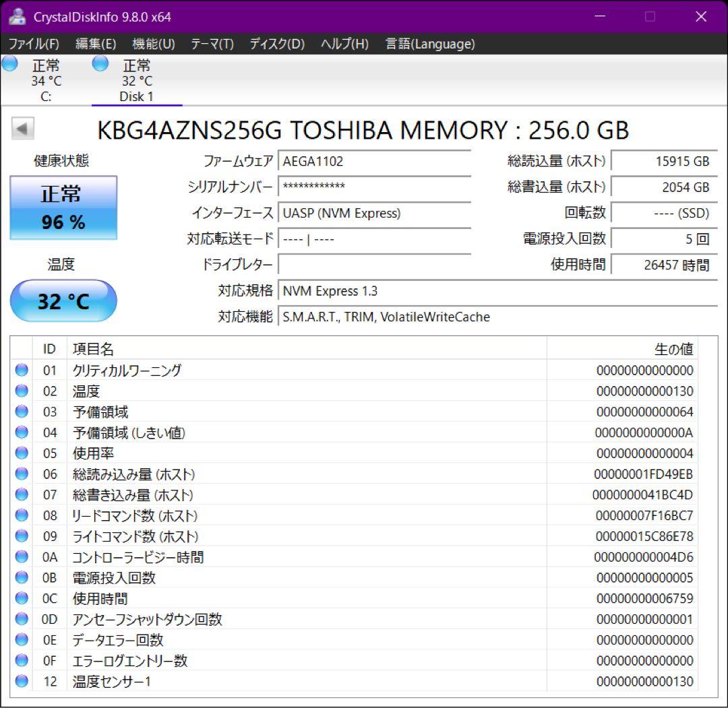
Task: Click status orb of row 09 ライトコマンド数
Action: [x=22, y=536]
